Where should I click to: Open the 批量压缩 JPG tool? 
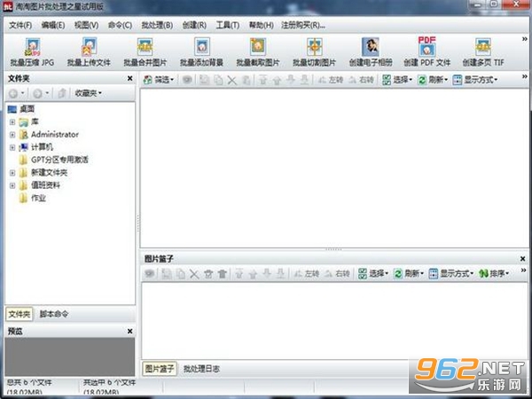tap(32, 52)
